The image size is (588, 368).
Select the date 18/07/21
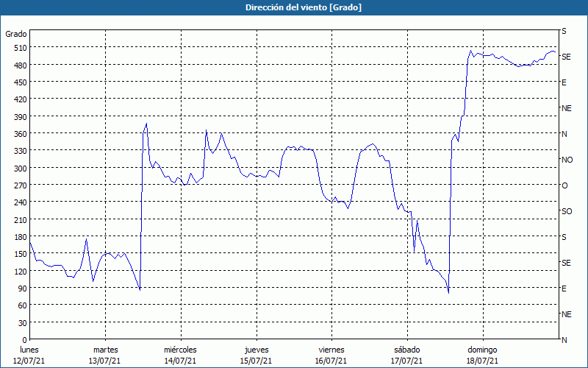(x=482, y=361)
